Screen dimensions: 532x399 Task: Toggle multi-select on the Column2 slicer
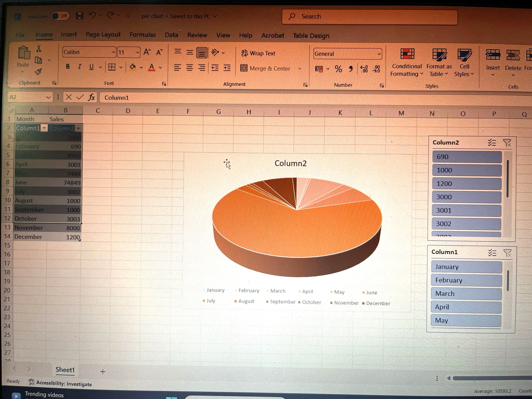(492, 143)
